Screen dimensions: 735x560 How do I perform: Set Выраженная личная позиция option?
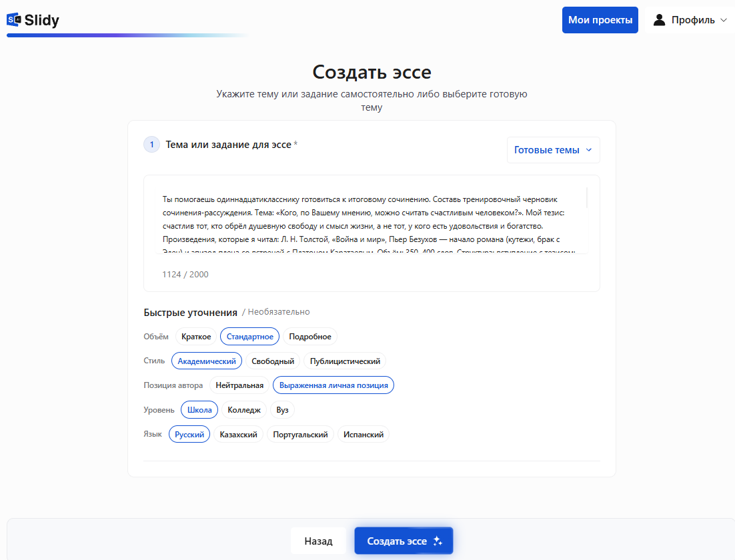[333, 385]
